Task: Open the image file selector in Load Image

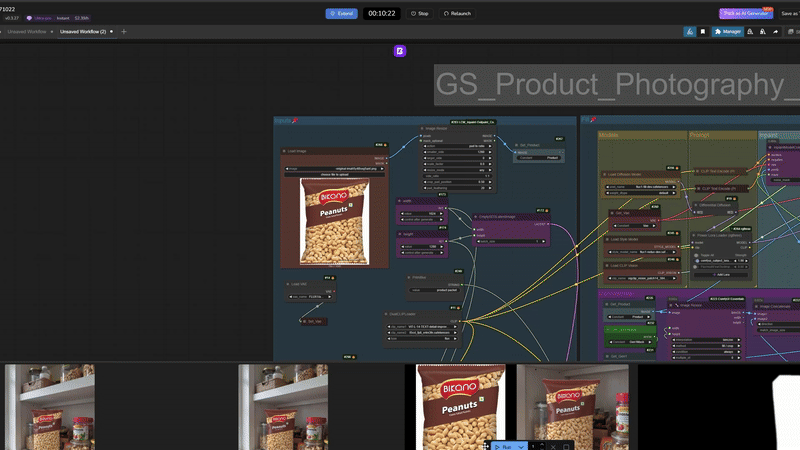Action: coord(334,168)
